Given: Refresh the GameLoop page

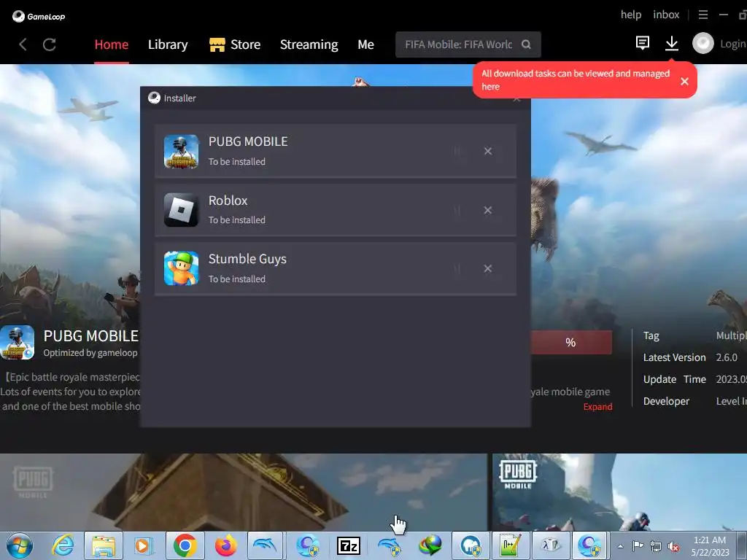Looking at the screenshot, I should [x=50, y=44].
